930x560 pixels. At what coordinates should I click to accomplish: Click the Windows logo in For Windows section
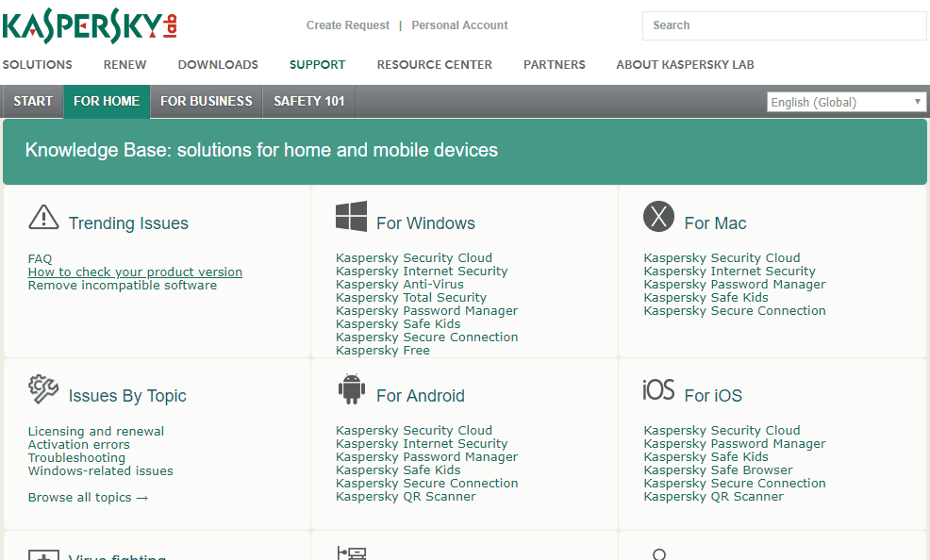coord(350,216)
